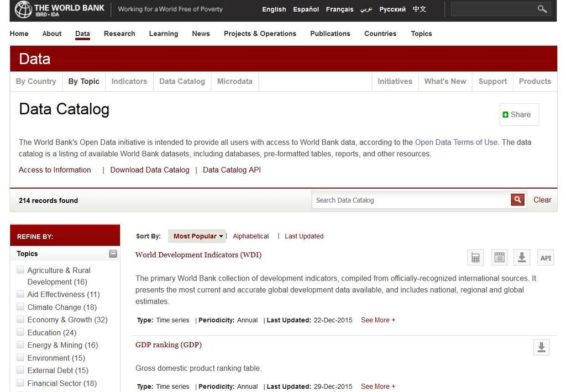This screenshot has height=392, width=566.
Task: Select the Data main menu item
Action: coord(83,34)
